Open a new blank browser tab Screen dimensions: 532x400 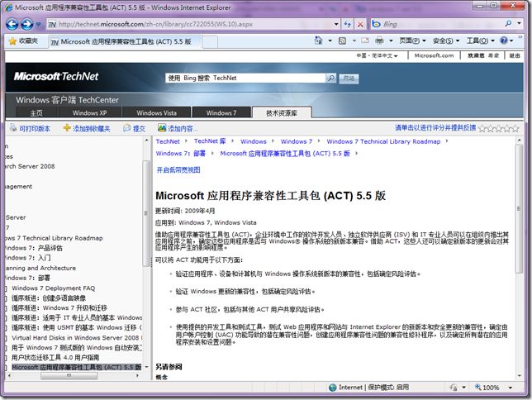(x=210, y=42)
